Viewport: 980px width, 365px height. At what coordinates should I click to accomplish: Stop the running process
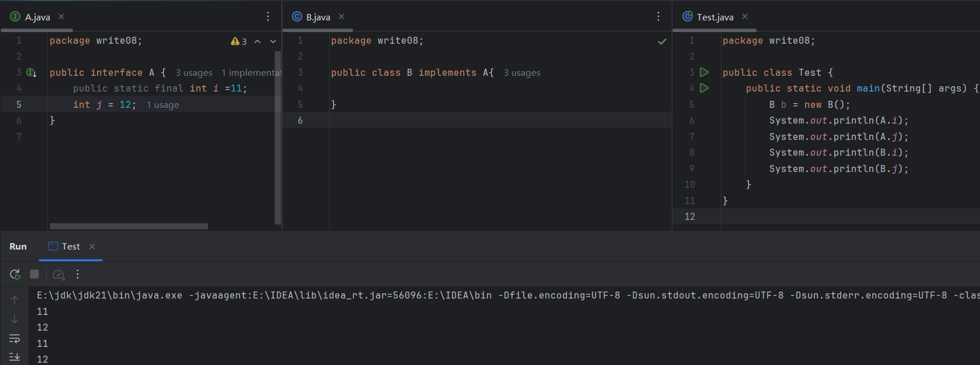pos(34,274)
